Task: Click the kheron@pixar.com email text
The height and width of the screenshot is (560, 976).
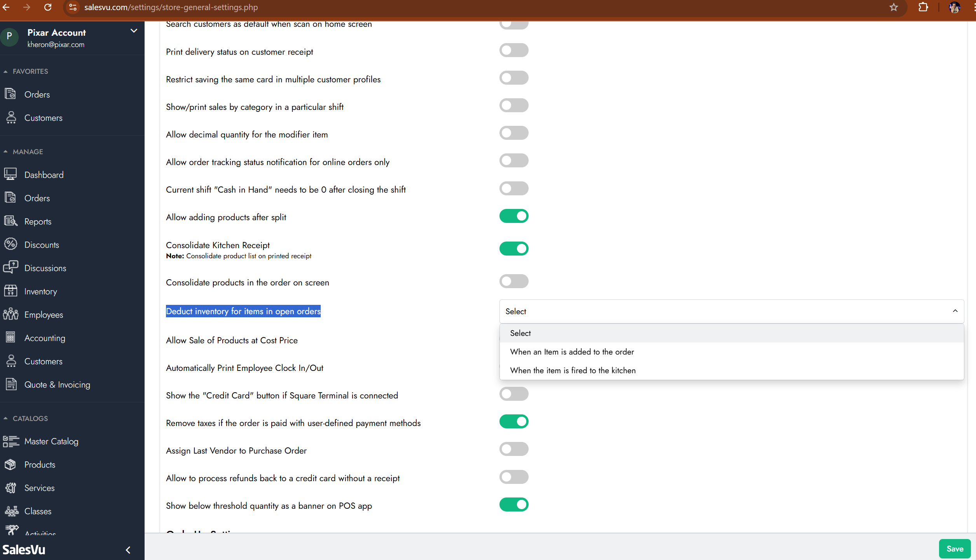Action: click(56, 45)
